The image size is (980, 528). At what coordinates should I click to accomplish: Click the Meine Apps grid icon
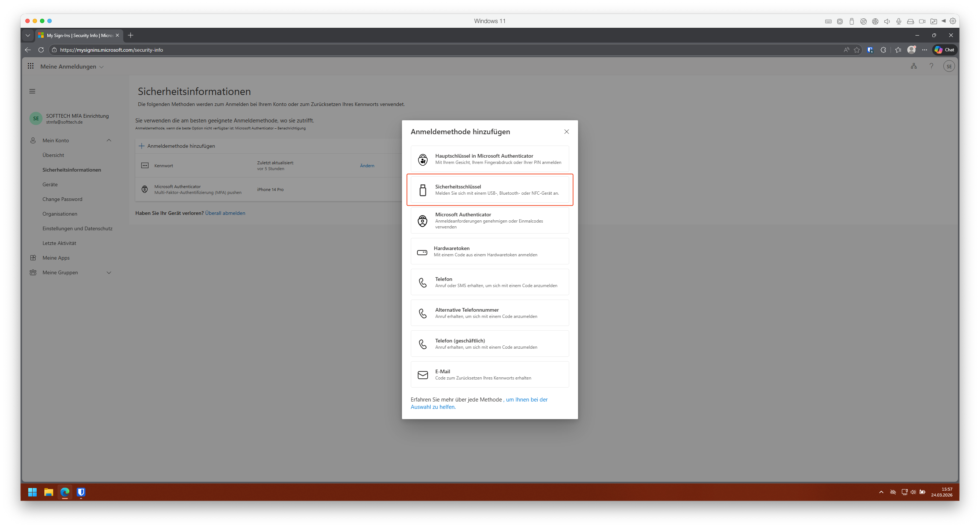point(33,258)
